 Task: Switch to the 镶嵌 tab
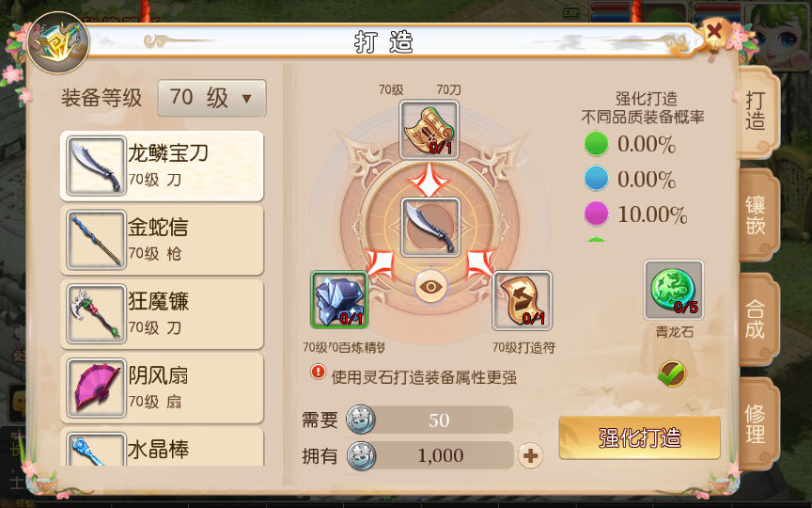click(x=757, y=214)
